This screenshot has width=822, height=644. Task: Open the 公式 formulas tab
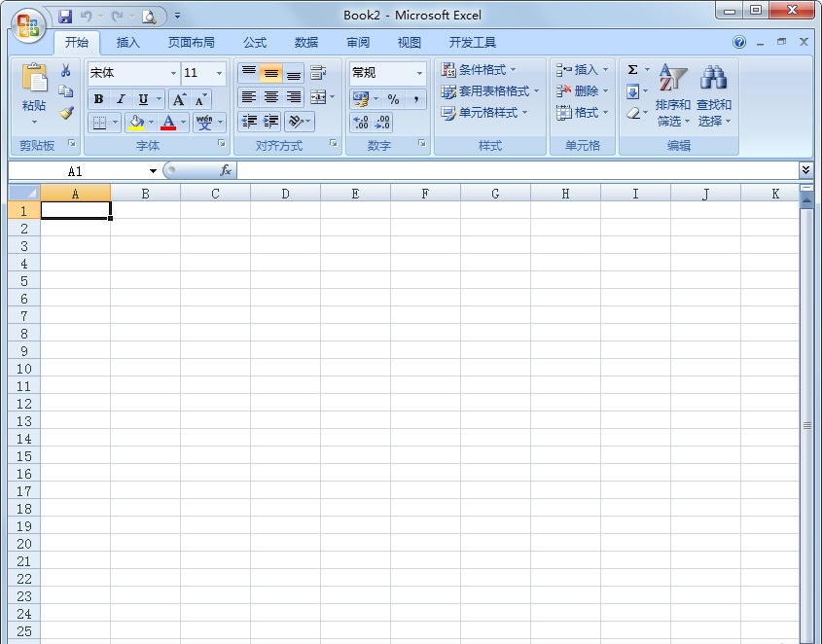(x=255, y=43)
